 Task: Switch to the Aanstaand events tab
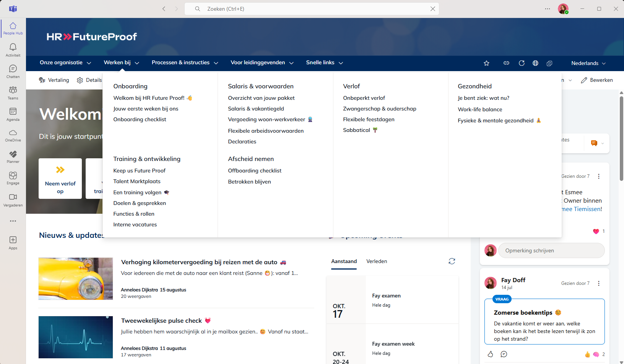(344, 261)
